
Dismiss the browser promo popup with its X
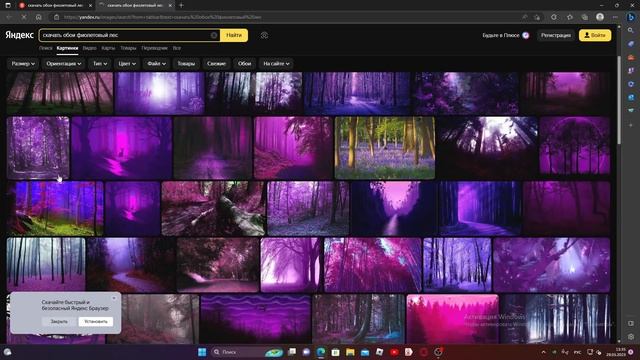[x=114, y=298]
